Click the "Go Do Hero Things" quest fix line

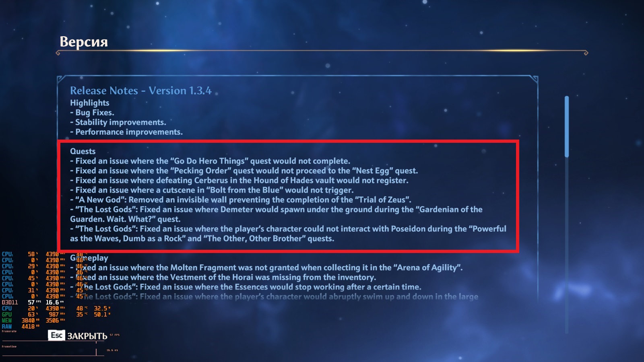(210, 161)
